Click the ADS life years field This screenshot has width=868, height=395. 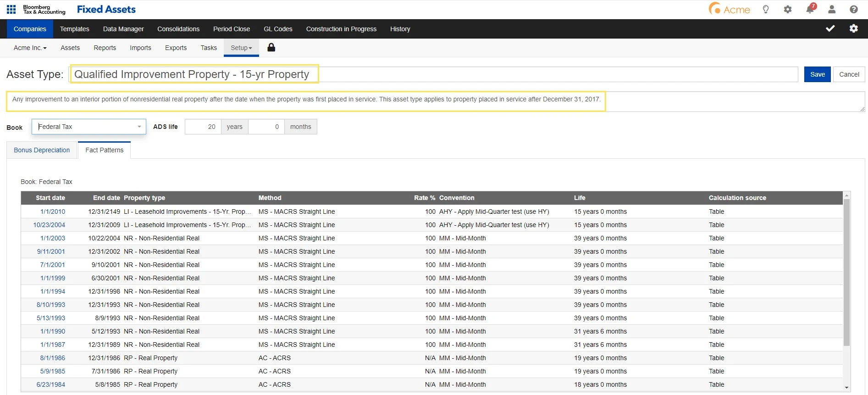point(203,127)
